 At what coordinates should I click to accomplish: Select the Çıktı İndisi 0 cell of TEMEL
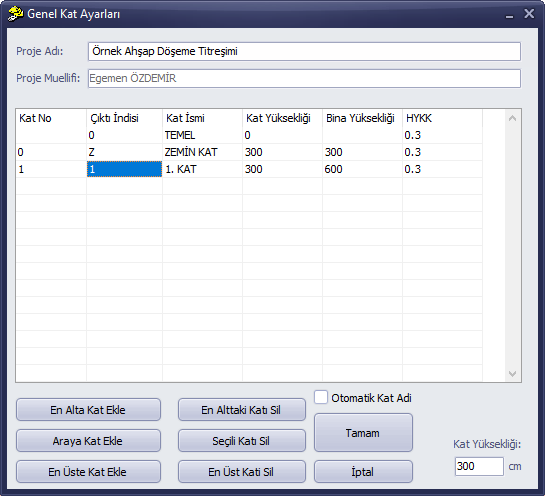click(124, 135)
